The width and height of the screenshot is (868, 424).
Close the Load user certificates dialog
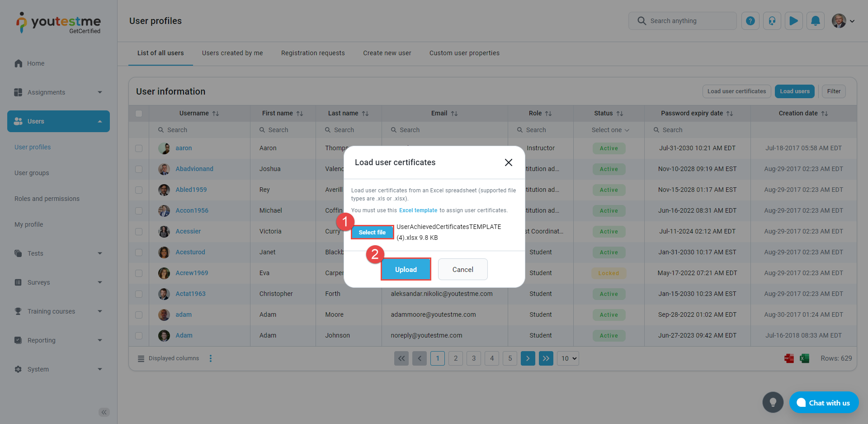coord(508,162)
